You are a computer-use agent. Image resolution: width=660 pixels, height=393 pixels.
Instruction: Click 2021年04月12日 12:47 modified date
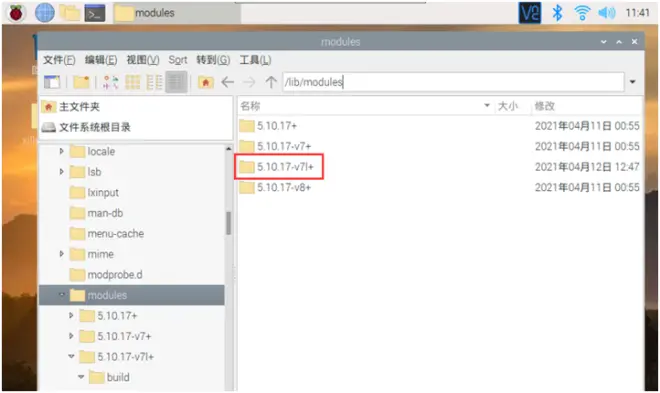tap(587, 167)
